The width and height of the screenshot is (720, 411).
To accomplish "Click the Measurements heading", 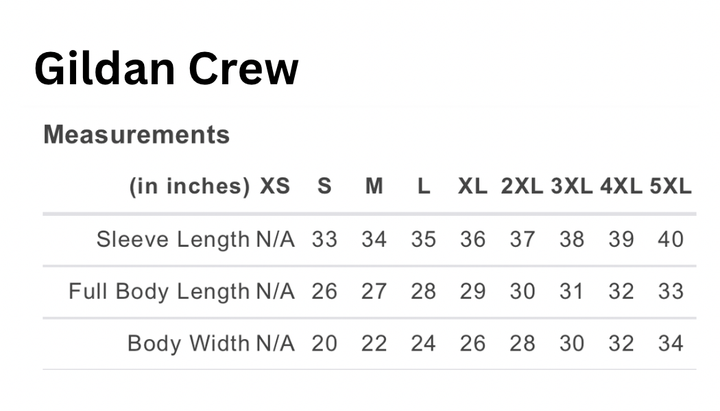I will coord(136,134).
